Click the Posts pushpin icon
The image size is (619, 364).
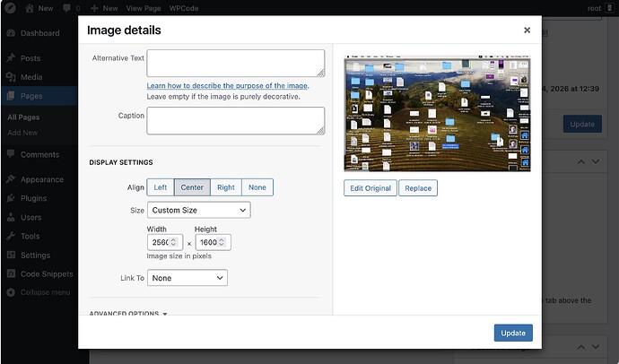pos(11,58)
